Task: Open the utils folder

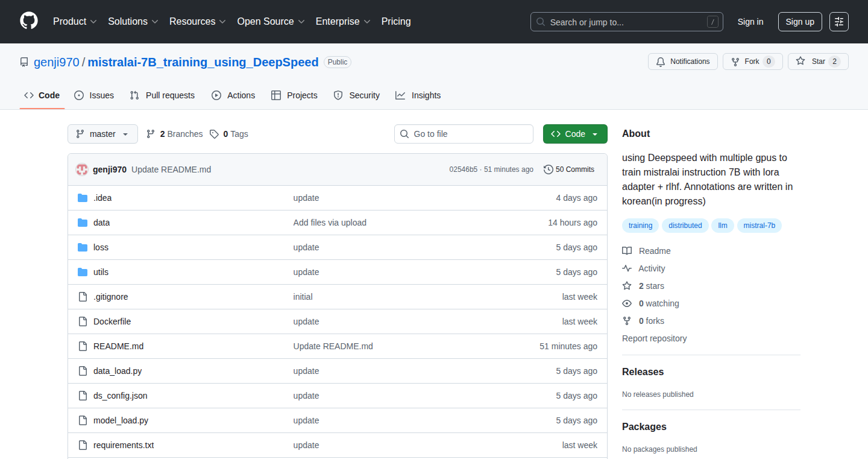Action: point(101,272)
